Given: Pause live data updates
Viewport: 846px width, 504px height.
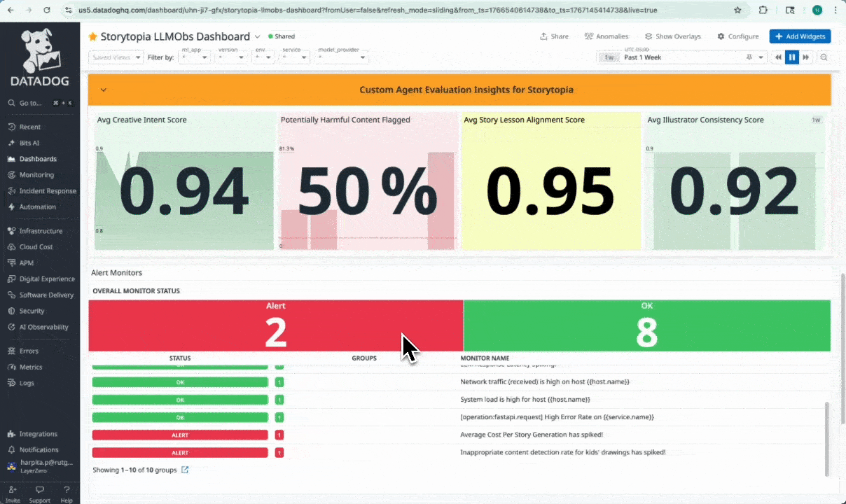Looking at the screenshot, I should (791, 57).
